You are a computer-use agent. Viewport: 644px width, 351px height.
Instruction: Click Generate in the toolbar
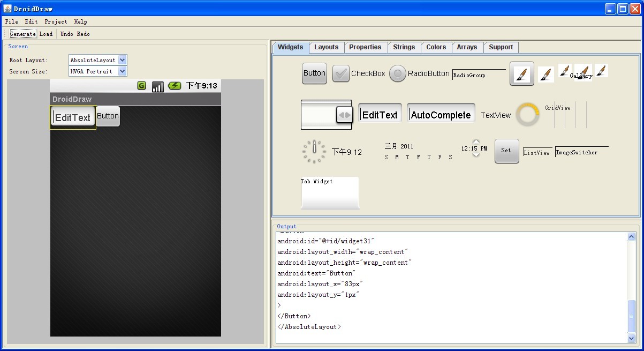coord(23,34)
